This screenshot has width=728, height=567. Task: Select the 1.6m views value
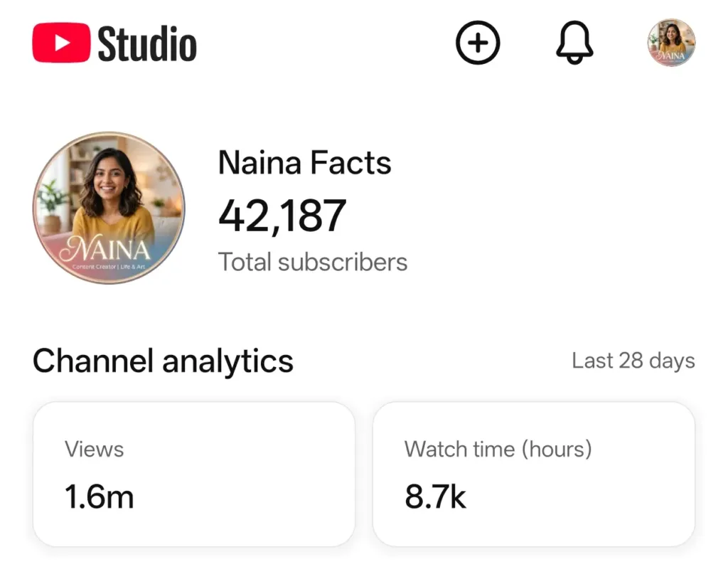(x=100, y=497)
